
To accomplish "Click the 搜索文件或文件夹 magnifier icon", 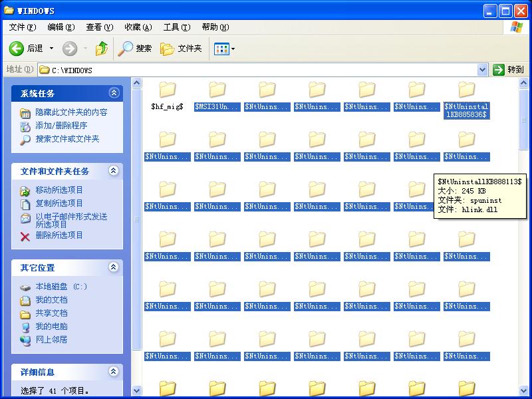I will coord(25,140).
